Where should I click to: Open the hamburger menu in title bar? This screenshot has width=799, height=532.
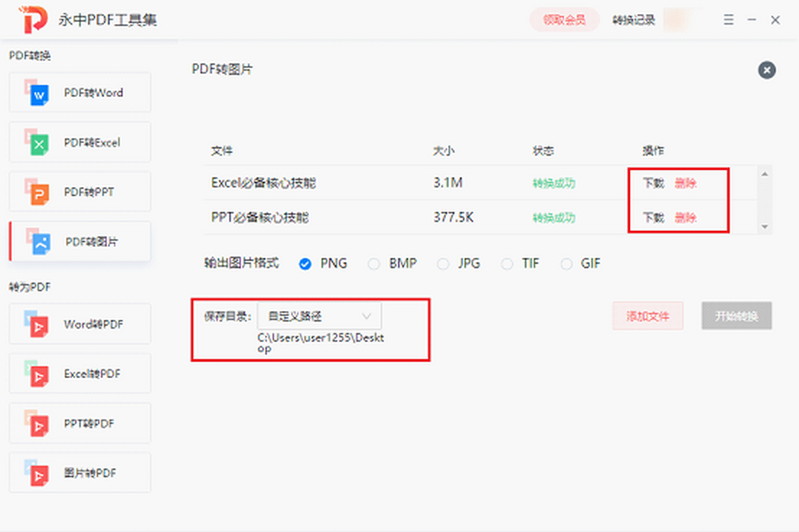728,20
